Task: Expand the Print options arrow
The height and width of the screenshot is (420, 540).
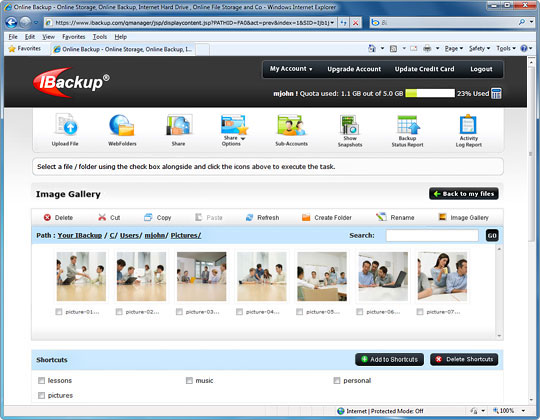Action: pos(437,49)
